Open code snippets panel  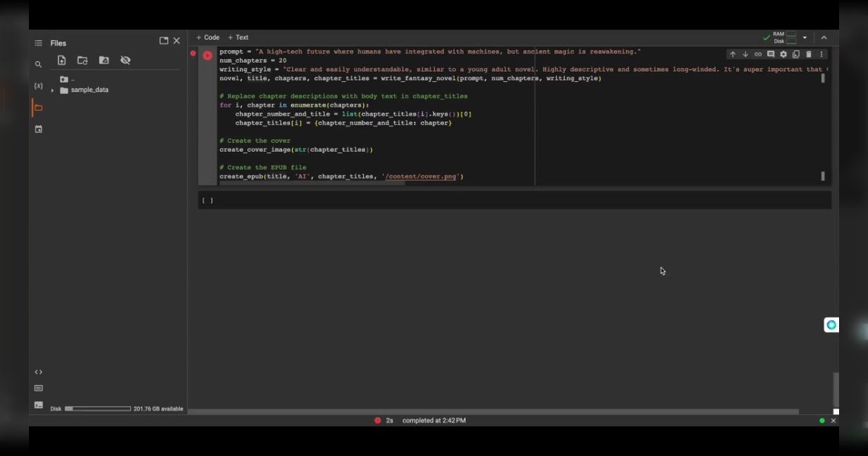coord(38,372)
